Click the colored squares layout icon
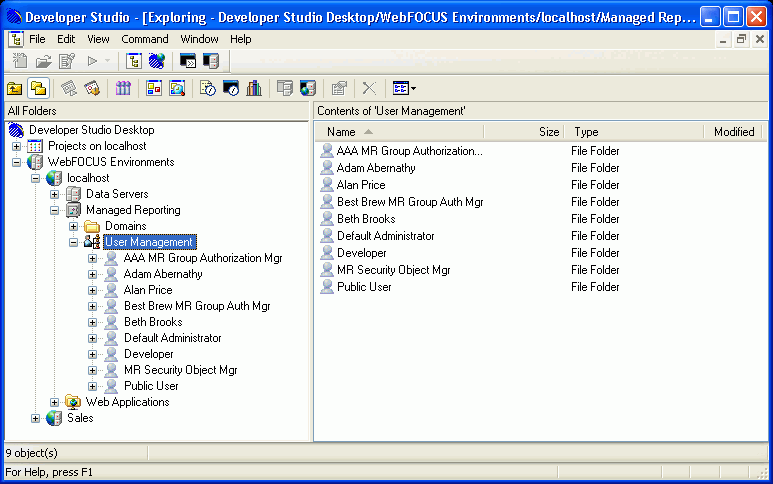773x484 pixels. 154,89
